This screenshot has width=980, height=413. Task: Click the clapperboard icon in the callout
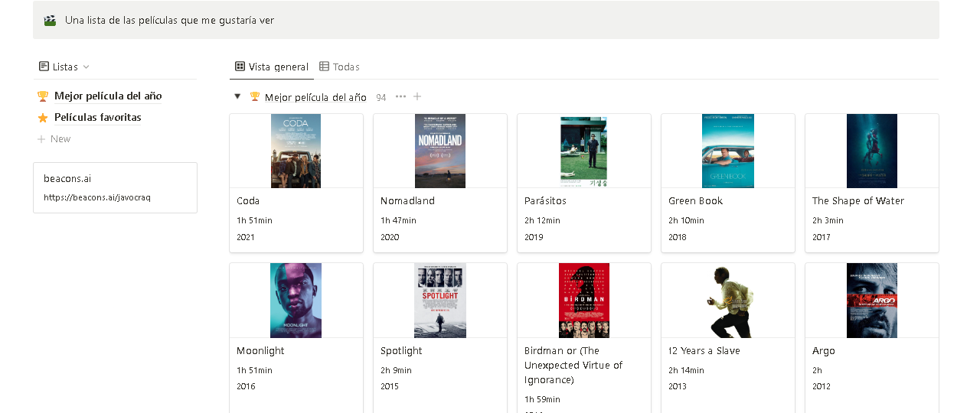coord(50,21)
